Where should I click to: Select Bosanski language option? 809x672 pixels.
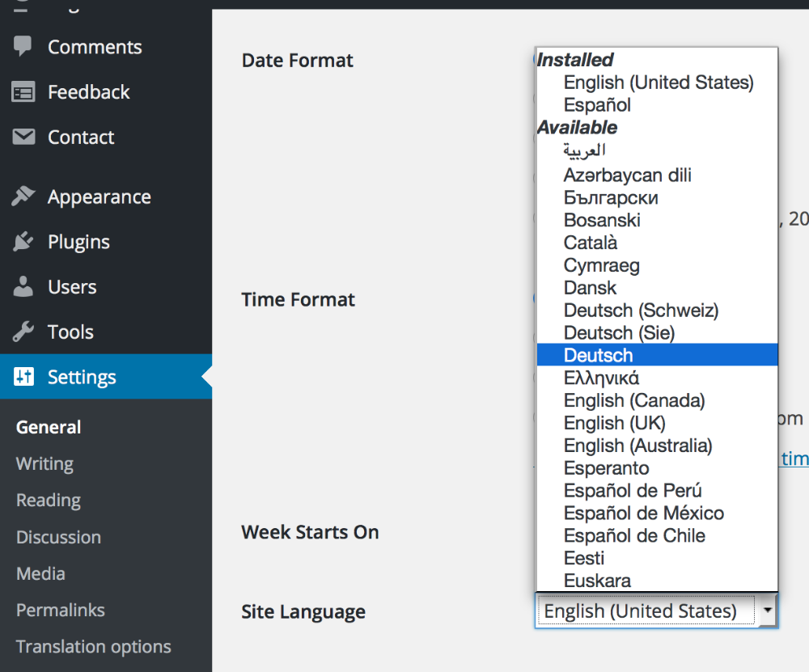pos(657,220)
